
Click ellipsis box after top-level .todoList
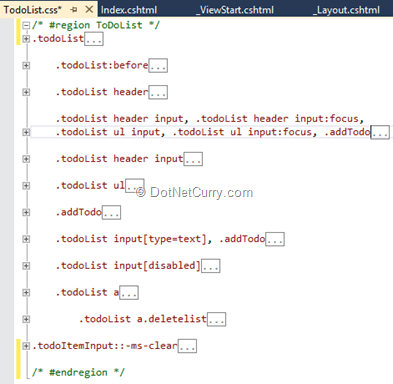[94, 39]
